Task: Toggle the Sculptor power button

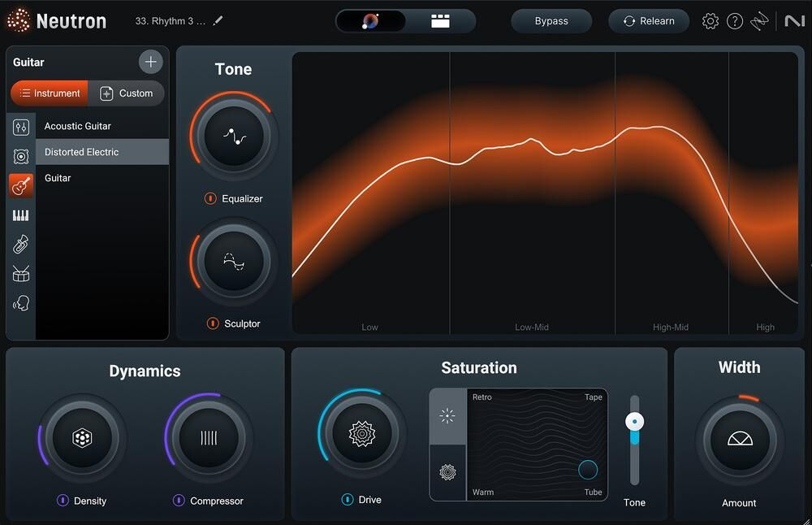Action: coord(212,323)
